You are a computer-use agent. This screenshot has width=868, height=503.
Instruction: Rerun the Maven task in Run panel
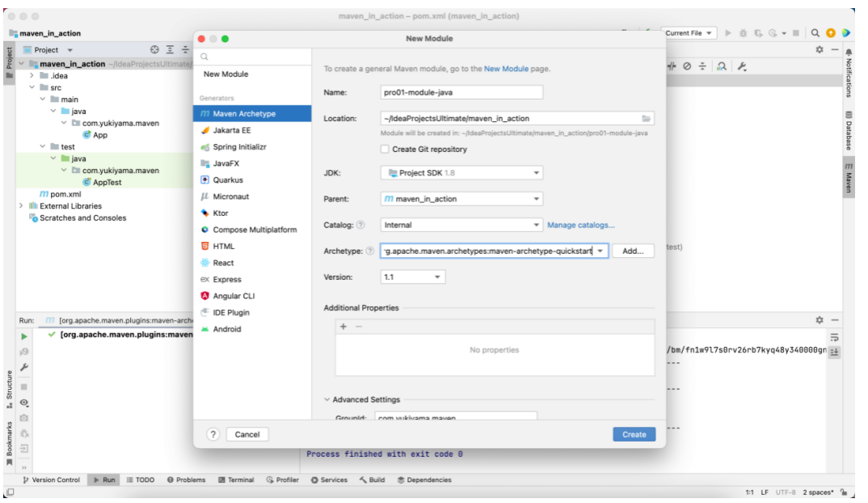(23, 336)
